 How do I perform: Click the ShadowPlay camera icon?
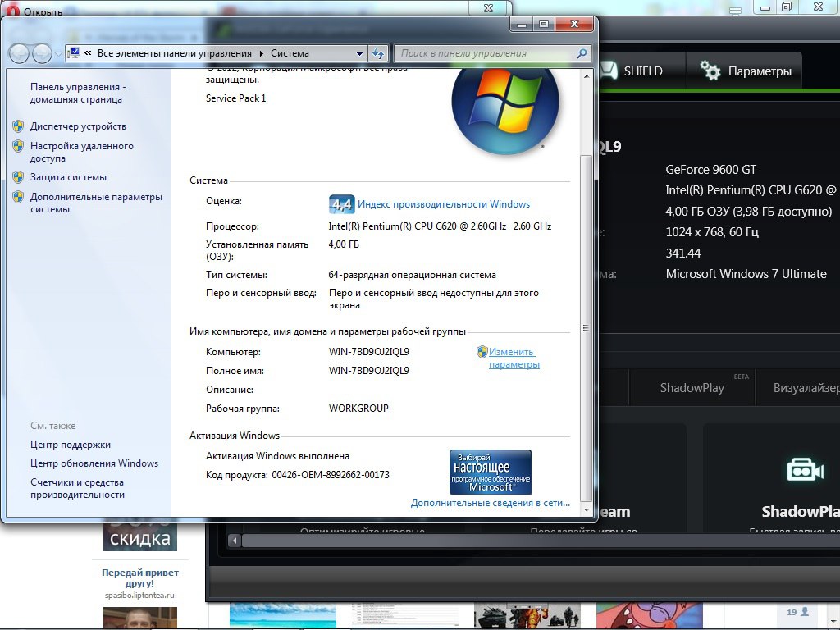(x=805, y=470)
